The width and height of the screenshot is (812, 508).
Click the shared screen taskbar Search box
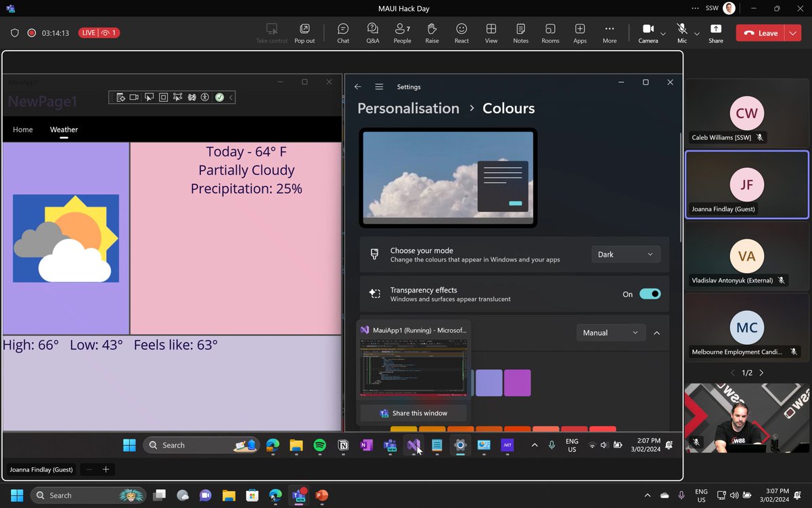coord(201,445)
